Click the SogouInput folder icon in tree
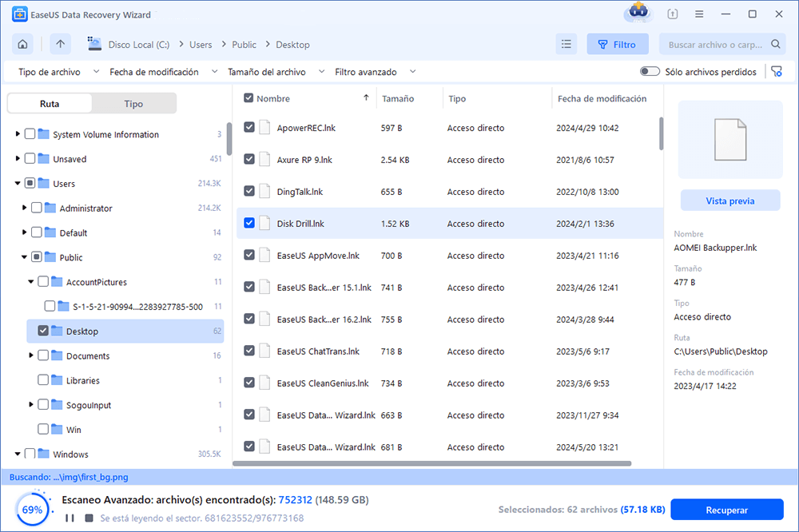 coord(57,405)
